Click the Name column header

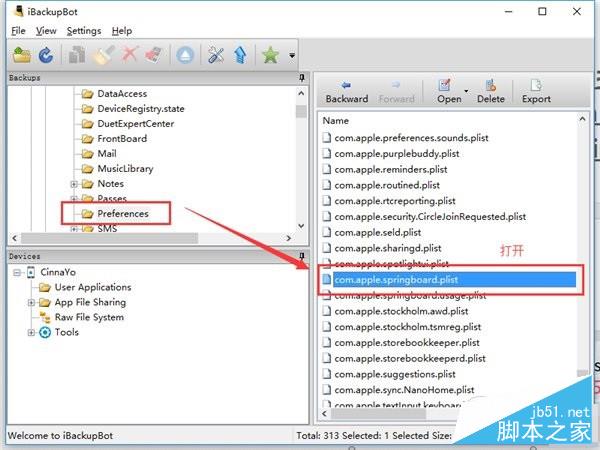[336, 121]
